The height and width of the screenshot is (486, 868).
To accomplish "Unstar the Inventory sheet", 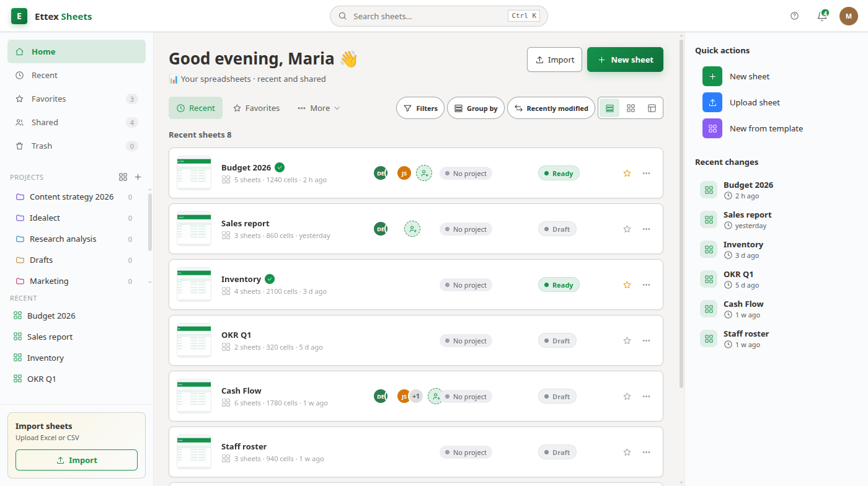I will tap(627, 285).
